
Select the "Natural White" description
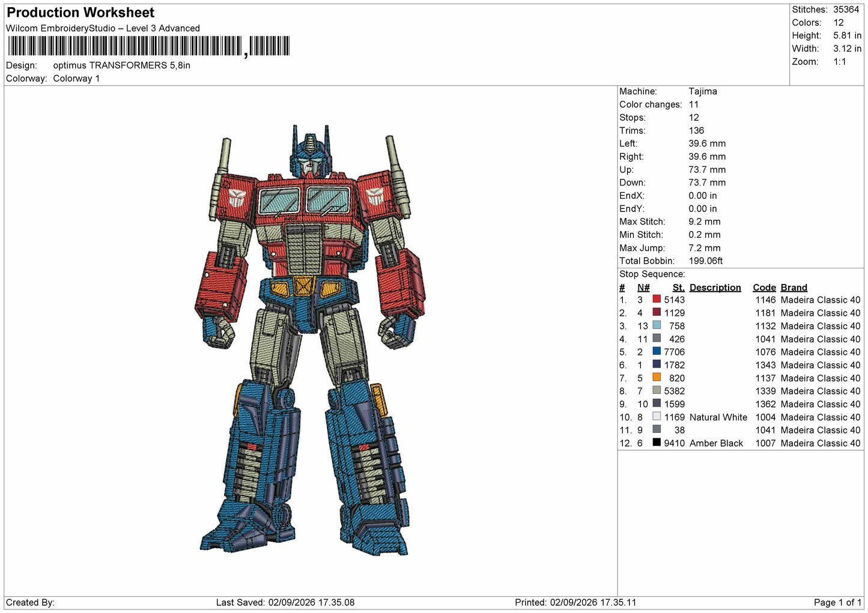(718, 417)
